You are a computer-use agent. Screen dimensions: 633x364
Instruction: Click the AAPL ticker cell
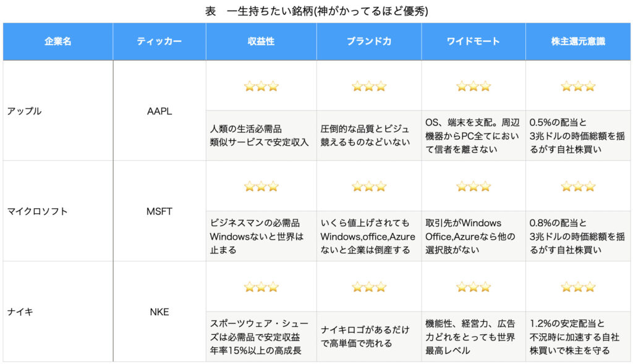[159, 111]
